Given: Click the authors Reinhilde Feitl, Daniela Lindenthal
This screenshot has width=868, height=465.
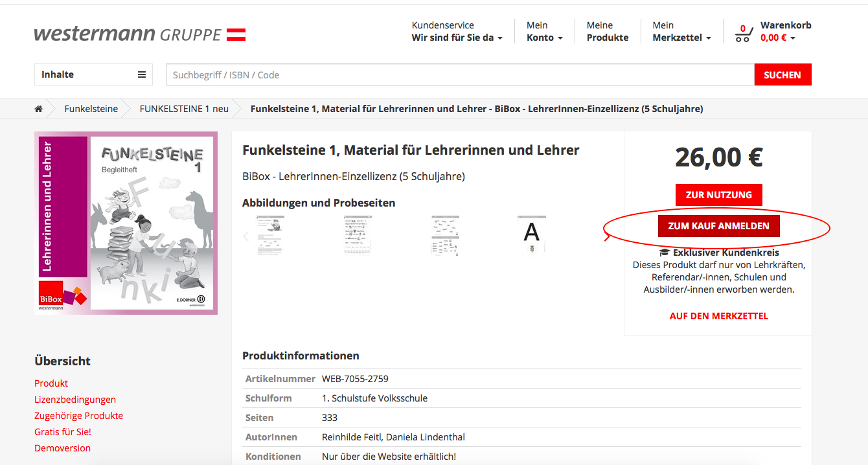Looking at the screenshot, I should click(393, 437).
